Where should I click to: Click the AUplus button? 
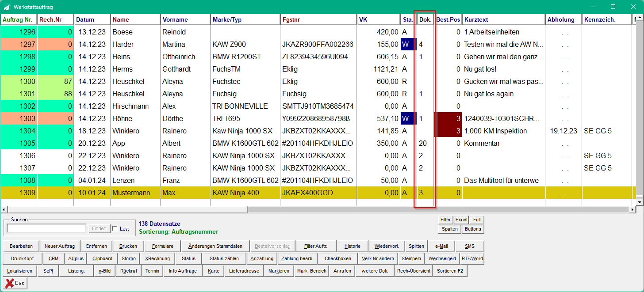point(76,258)
